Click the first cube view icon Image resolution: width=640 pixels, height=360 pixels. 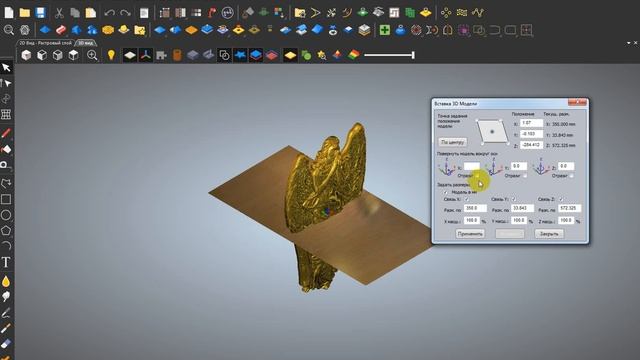[26, 55]
